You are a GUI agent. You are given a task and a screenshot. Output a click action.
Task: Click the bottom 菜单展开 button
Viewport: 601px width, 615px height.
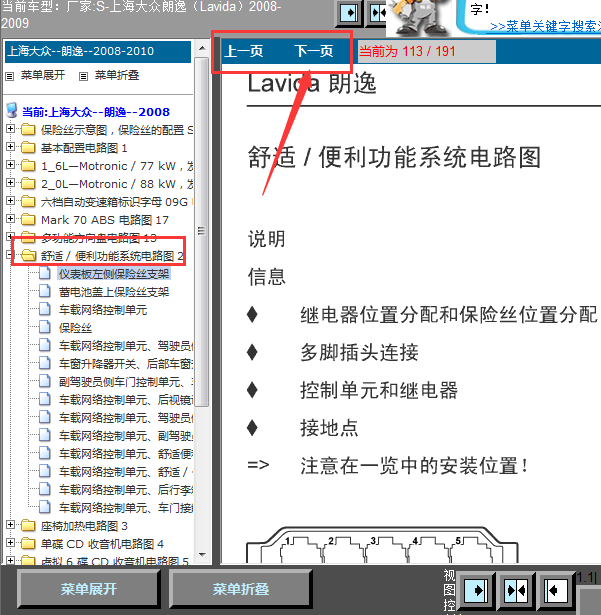89,589
